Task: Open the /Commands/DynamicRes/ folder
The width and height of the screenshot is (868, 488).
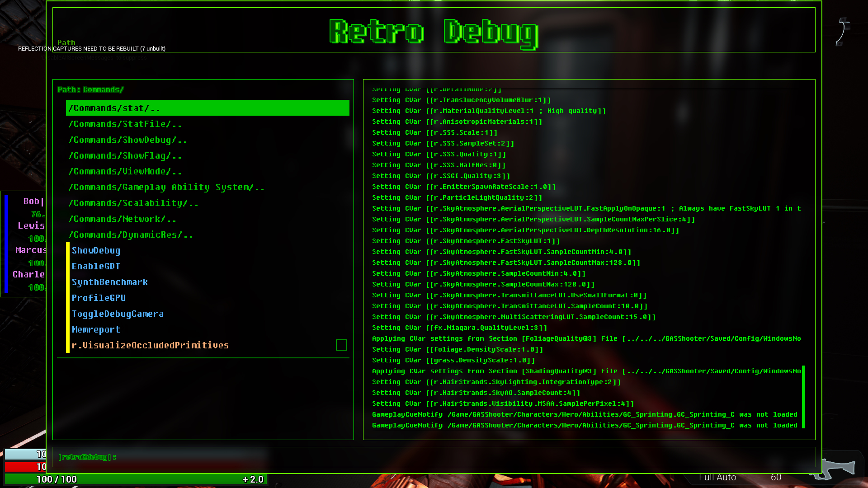Action: [131, 235]
